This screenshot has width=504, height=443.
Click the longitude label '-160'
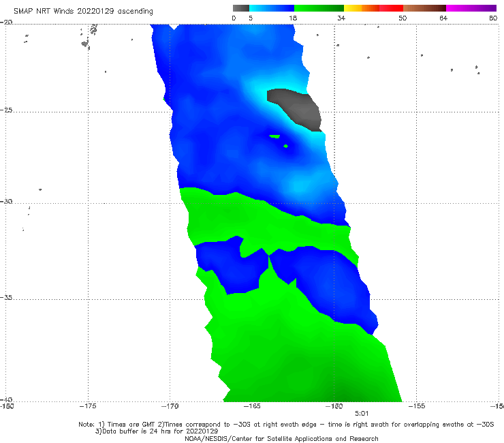point(334,406)
